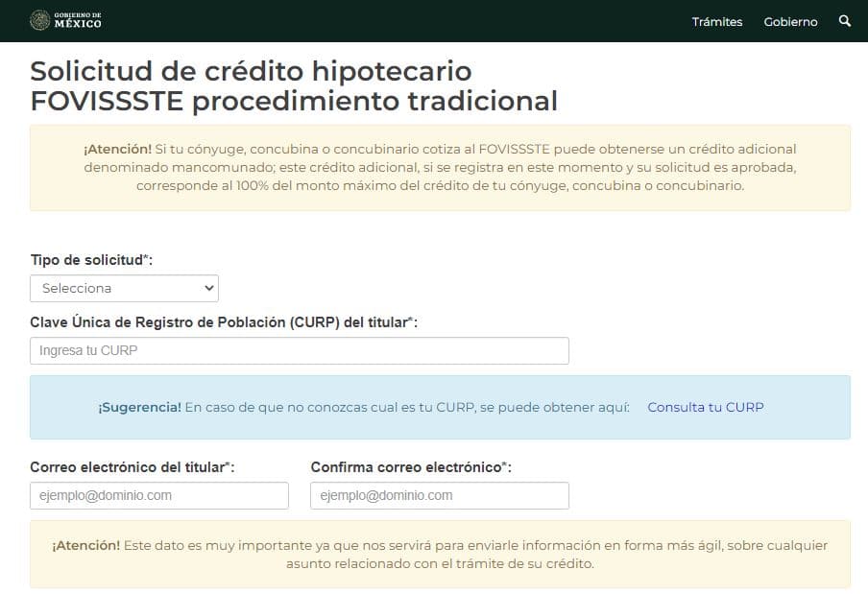Expand the Tipo de solicitud dropdown
Screen dimensions: 868x594
124,288
